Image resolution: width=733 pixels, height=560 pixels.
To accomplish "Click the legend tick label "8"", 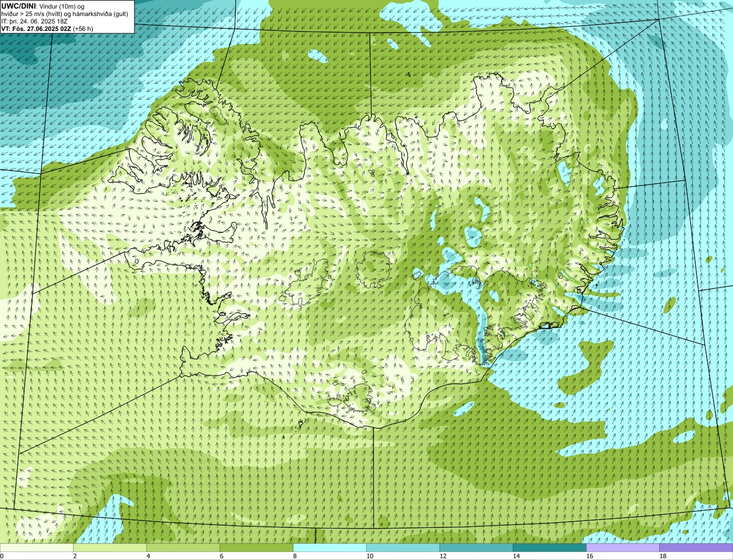I will click(295, 556).
